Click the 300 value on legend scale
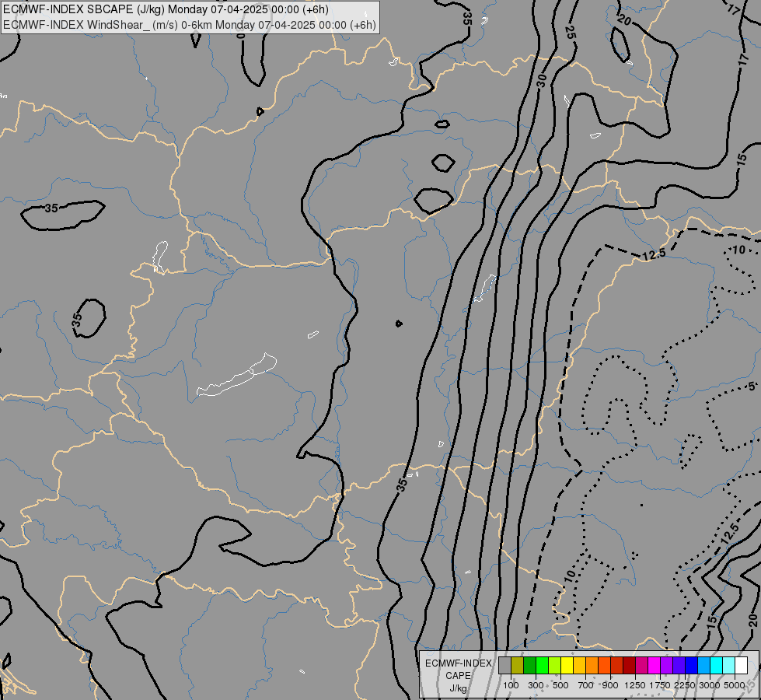 pos(536,685)
